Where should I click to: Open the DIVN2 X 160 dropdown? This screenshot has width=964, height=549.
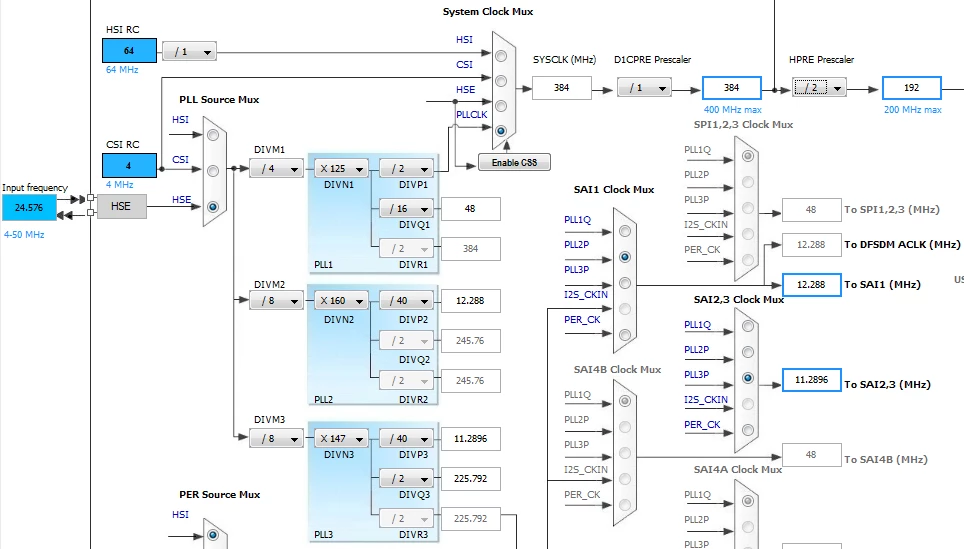(x=341, y=301)
